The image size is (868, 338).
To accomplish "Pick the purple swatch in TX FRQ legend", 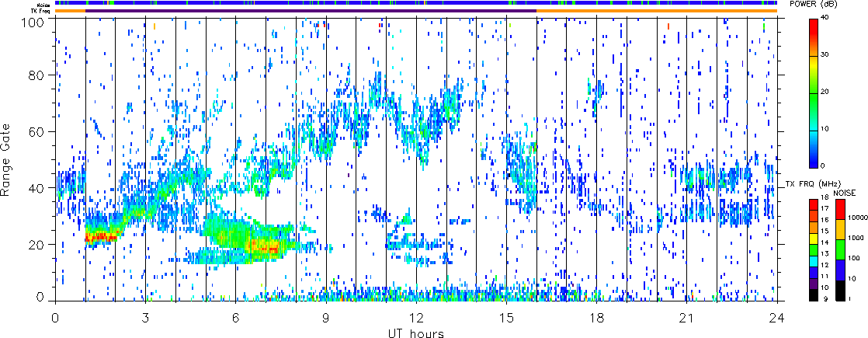I will (814, 284).
